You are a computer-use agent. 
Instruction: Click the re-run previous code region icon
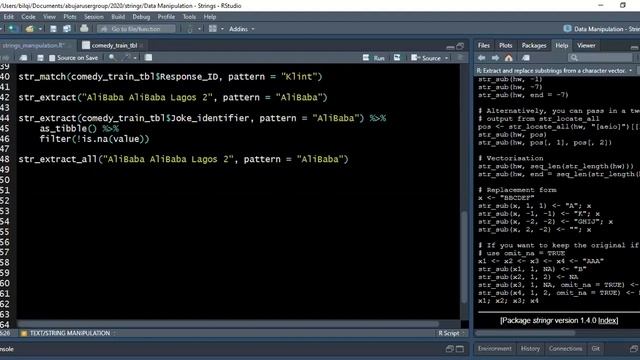(397, 58)
